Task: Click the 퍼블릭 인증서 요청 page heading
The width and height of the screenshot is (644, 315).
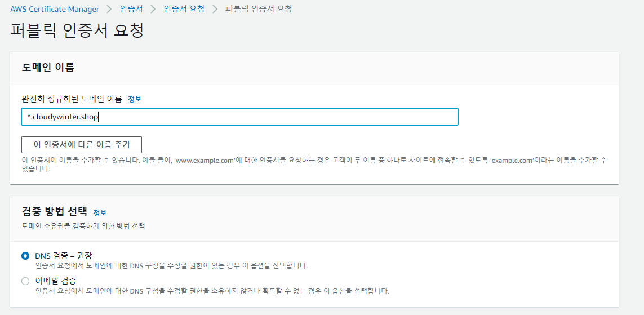Action: [77, 31]
